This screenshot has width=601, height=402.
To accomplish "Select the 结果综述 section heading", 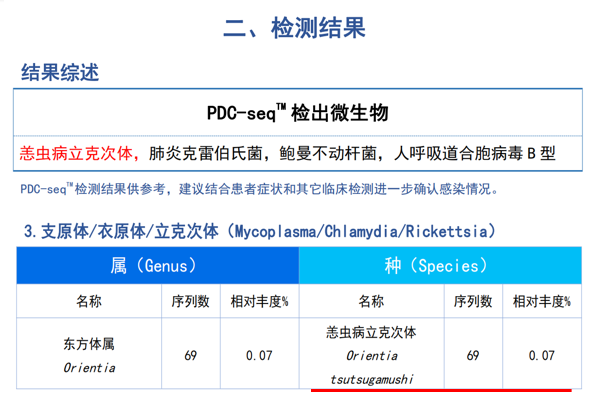I will click(x=60, y=73).
